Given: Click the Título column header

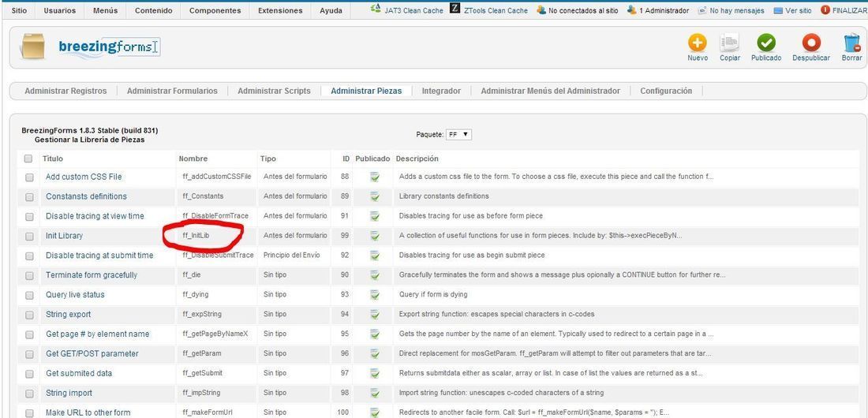Looking at the screenshot, I should point(53,159).
